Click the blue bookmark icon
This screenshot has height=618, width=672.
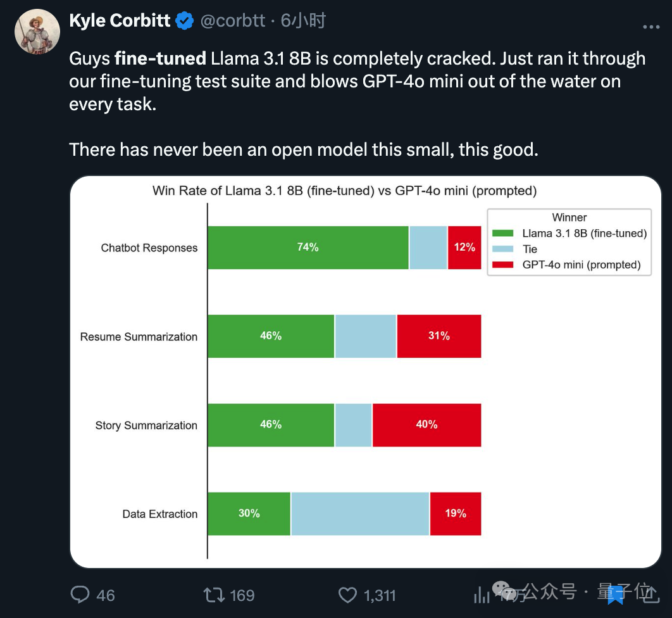click(615, 595)
